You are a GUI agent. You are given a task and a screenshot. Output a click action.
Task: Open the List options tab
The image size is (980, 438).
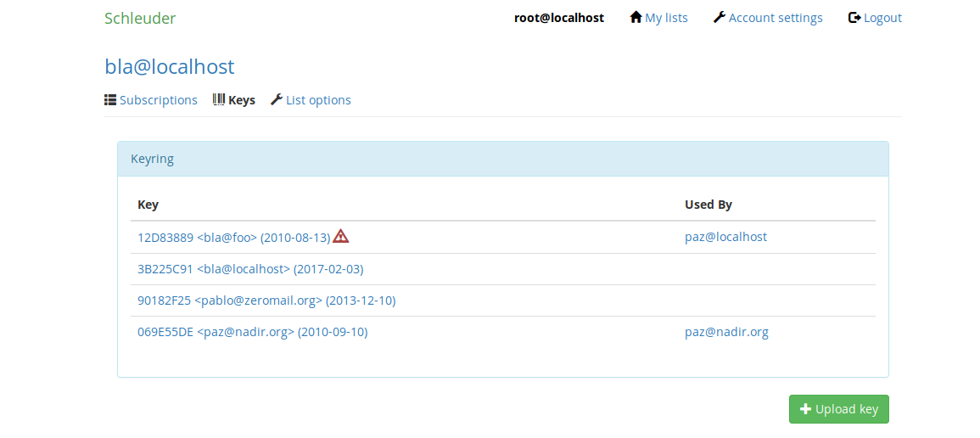pyautogui.click(x=318, y=100)
